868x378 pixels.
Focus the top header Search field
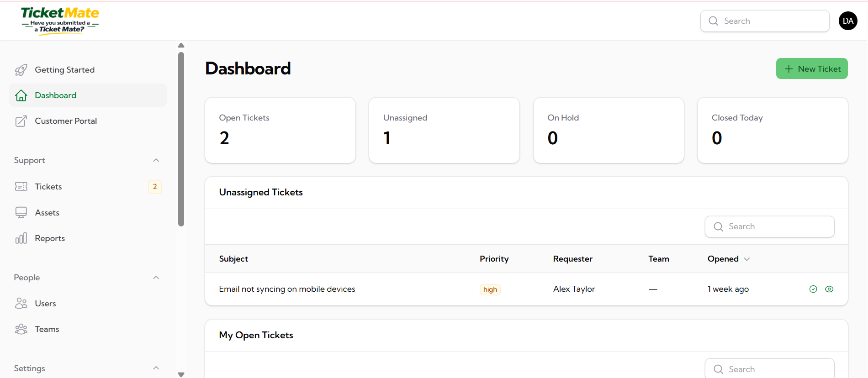765,21
